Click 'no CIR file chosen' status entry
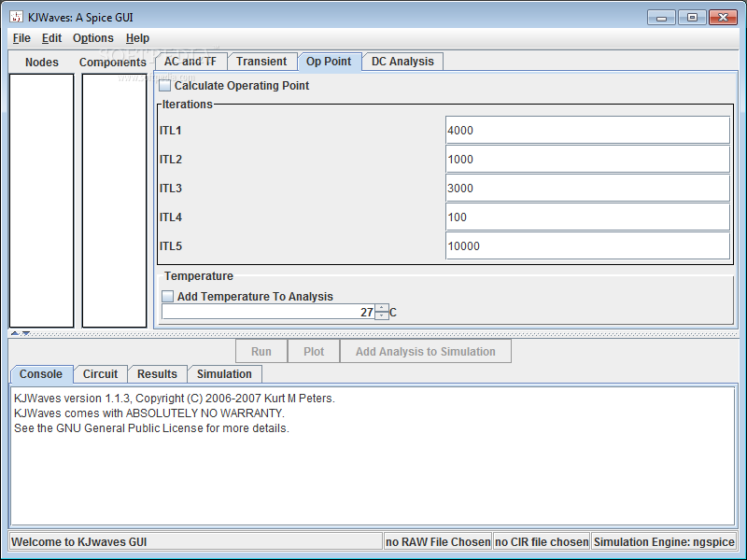This screenshot has height=560, width=747. click(542, 542)
